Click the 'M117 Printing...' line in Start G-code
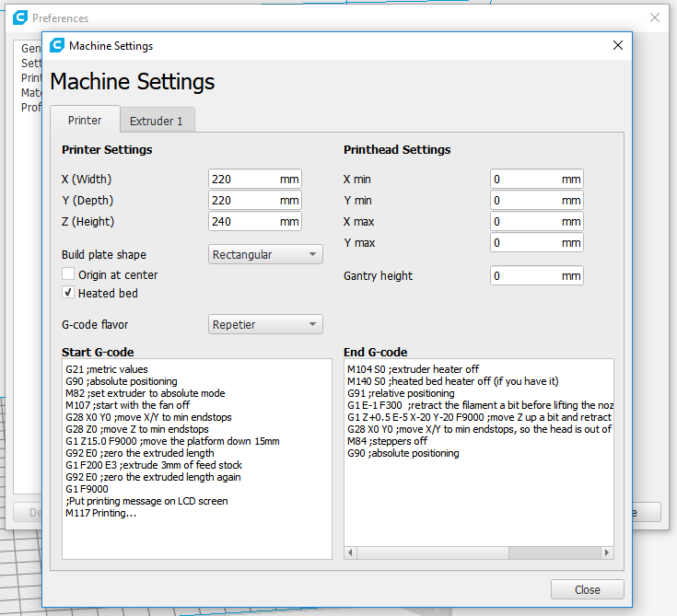This screenshot has width=677, height=616. [x=100, y=513]
